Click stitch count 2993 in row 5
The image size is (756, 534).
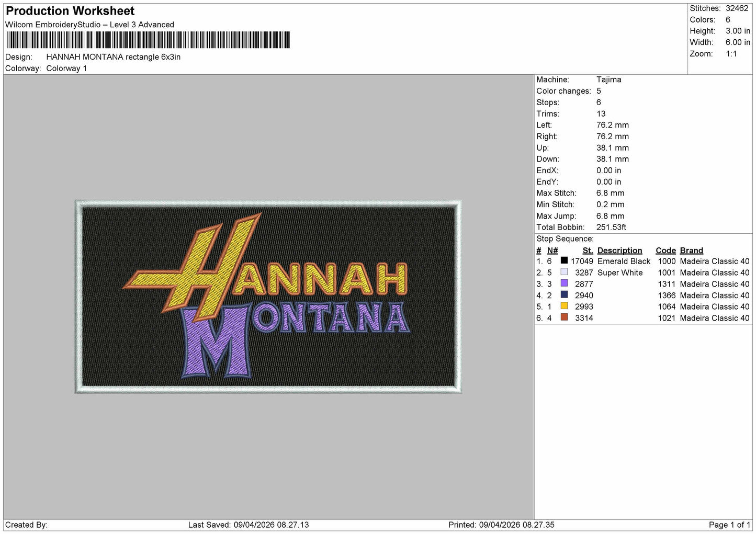tap(584, 306)
